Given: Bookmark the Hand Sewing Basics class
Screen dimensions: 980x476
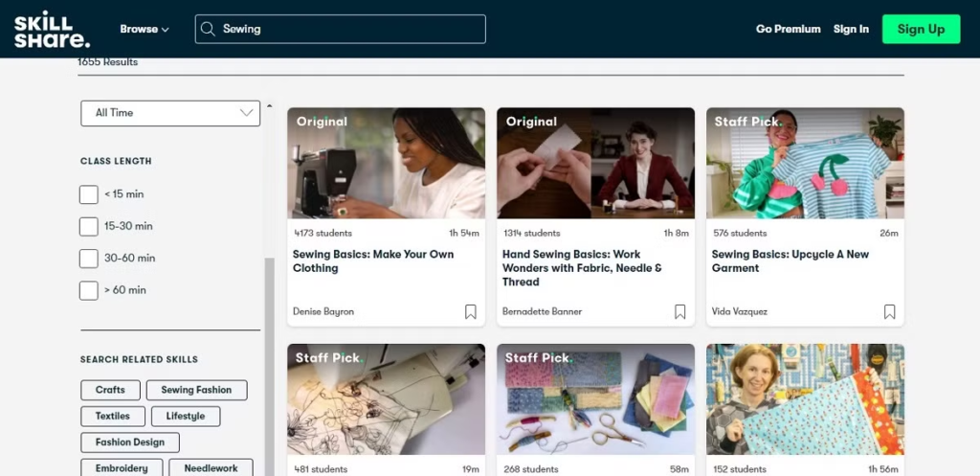Looking at the screenshot, I should point(680,311).
